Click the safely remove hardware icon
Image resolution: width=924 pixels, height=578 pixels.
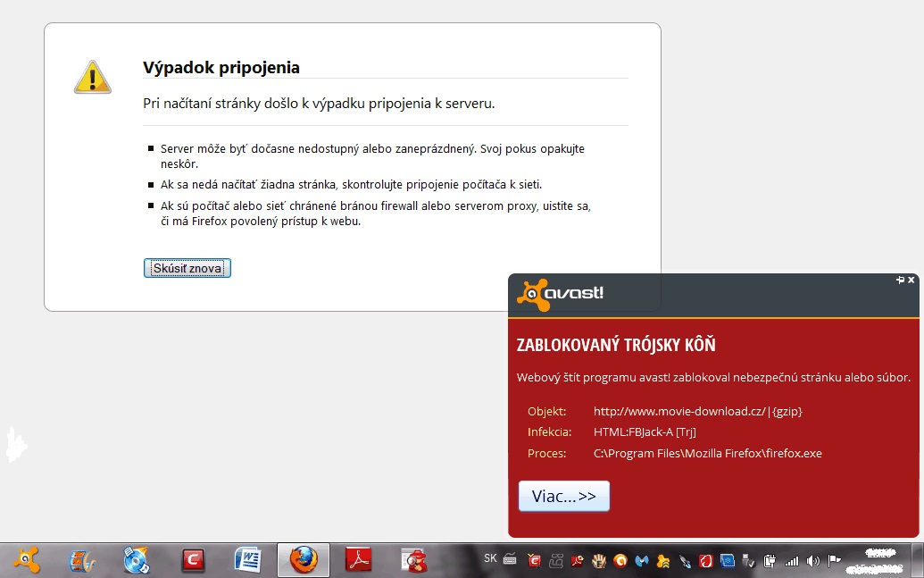(748, 560)
